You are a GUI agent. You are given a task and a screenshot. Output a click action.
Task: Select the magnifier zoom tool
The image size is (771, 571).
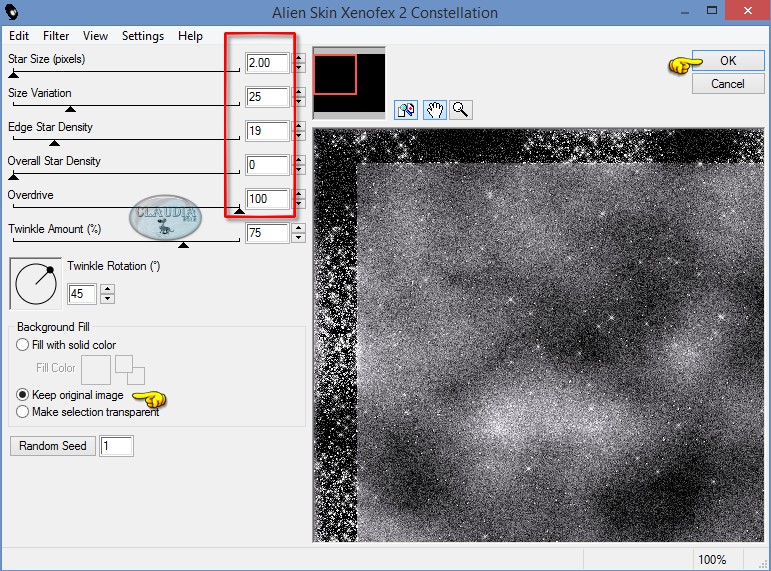coord(461,110)
